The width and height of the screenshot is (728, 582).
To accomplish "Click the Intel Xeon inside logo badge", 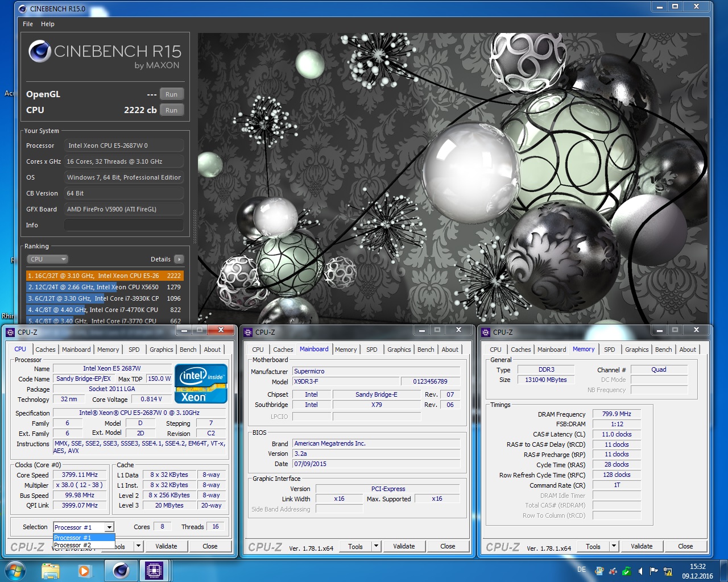I will coord(201,384).
